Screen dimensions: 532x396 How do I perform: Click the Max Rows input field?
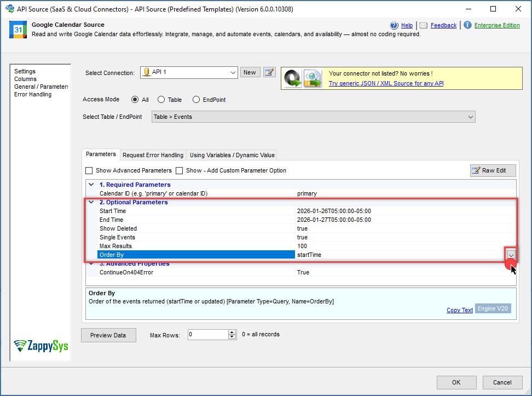[207, 335]
